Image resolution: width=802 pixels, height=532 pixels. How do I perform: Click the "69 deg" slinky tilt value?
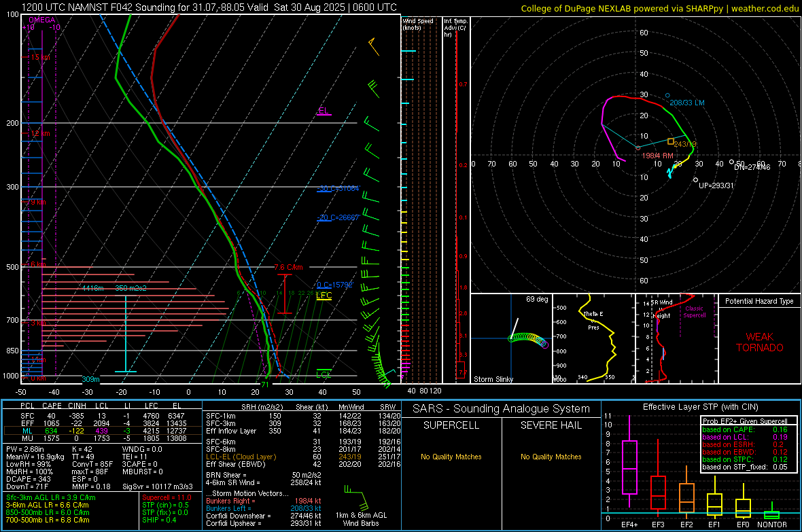coord(537,299)
